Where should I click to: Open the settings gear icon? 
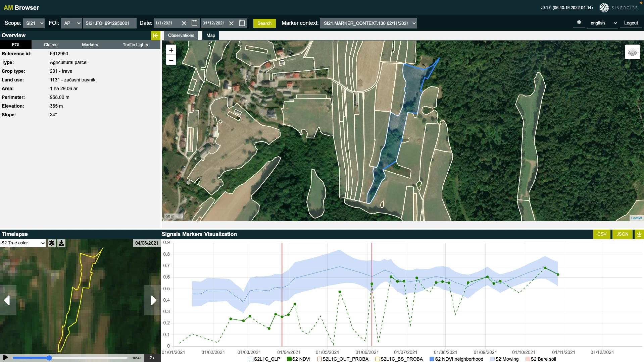coord(579,22)
